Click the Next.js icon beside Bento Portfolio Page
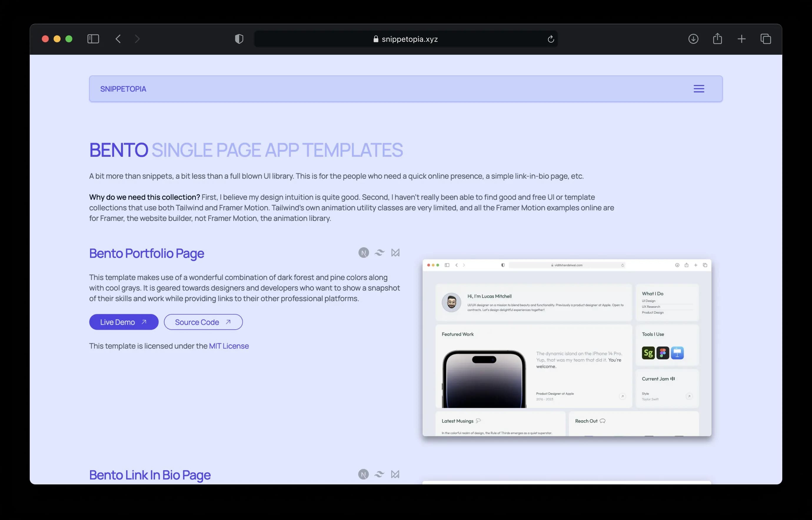The height and width of the screenshot is (520, 812). 364,253
